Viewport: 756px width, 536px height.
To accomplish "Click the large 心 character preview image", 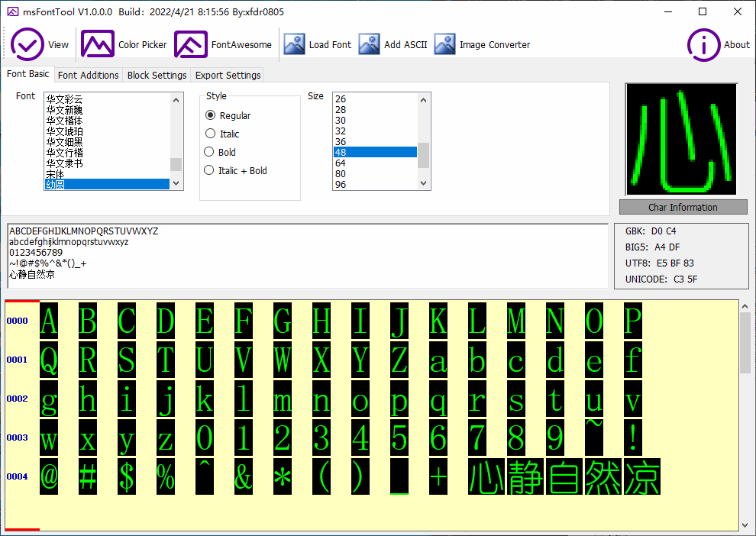I will 681,139.
